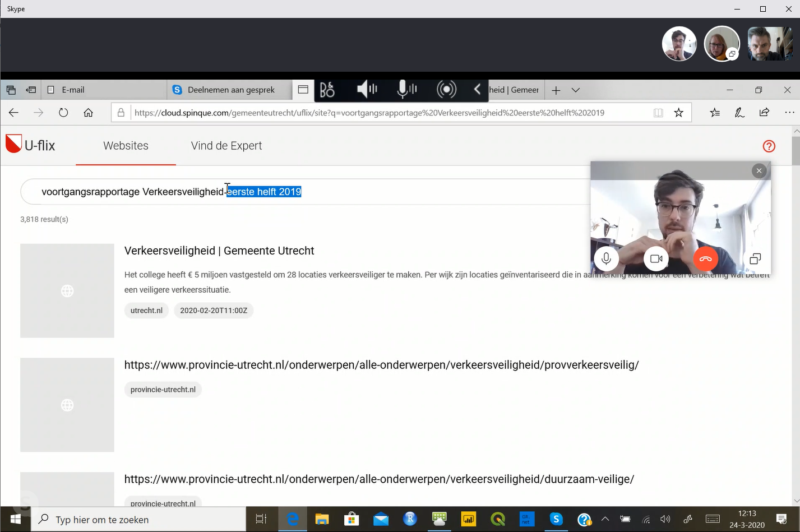Open the browser home page
The height and width of the screenshot is (532, 800).
pos(88,113)
